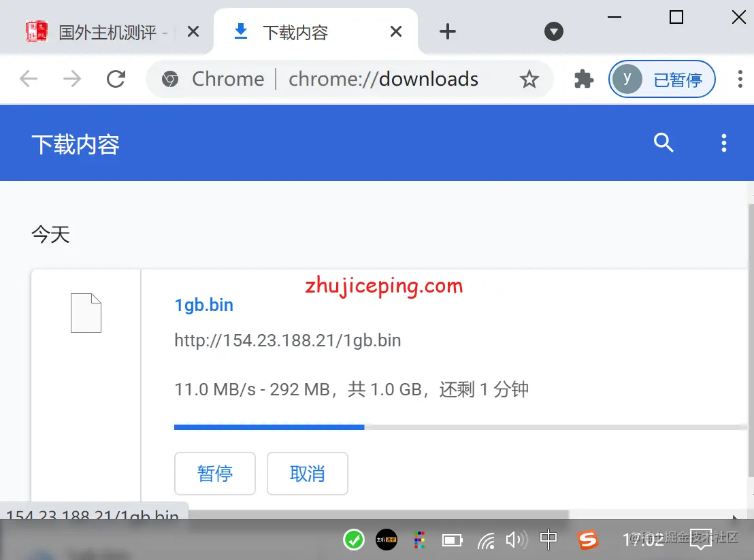The width and height of the screenshot is (754, 560).
Task: Go back using the back arrow
Action: [28, 79]
